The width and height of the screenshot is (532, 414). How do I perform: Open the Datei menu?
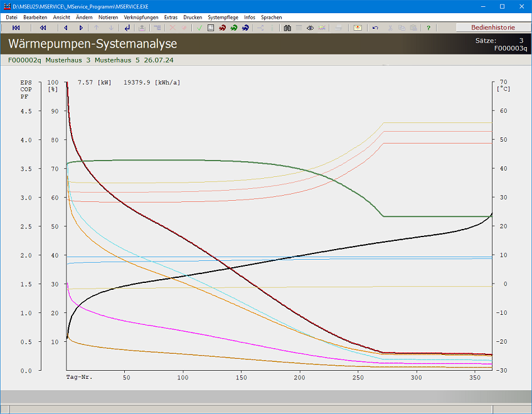coord(11,18)
